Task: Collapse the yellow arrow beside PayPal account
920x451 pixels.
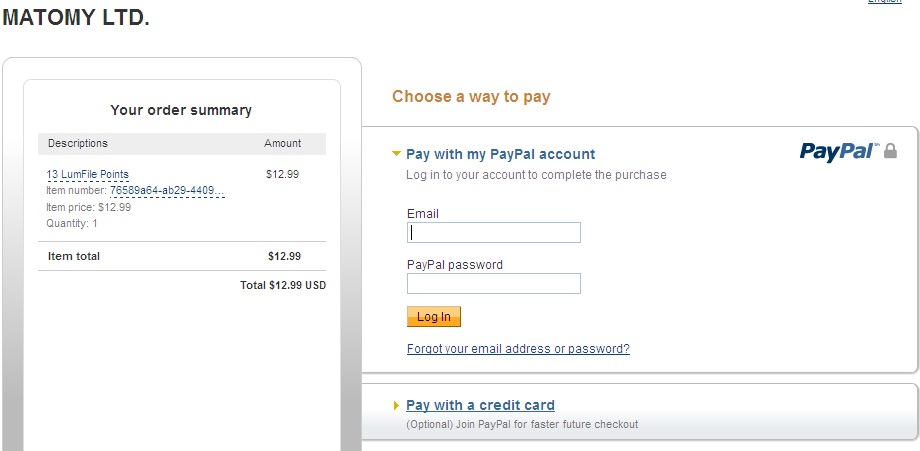Action: [x=397, y=154]
